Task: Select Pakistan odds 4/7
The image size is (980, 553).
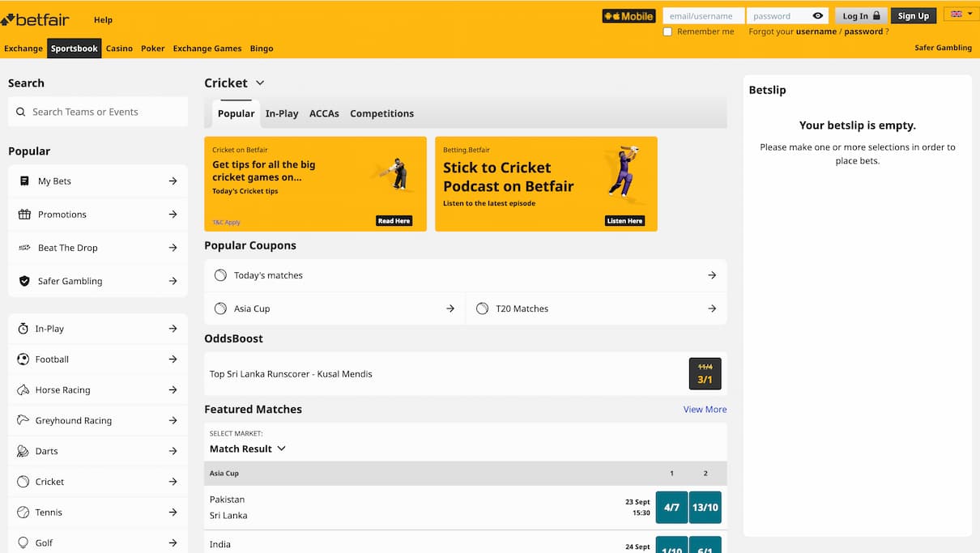Action: [671, 508]
